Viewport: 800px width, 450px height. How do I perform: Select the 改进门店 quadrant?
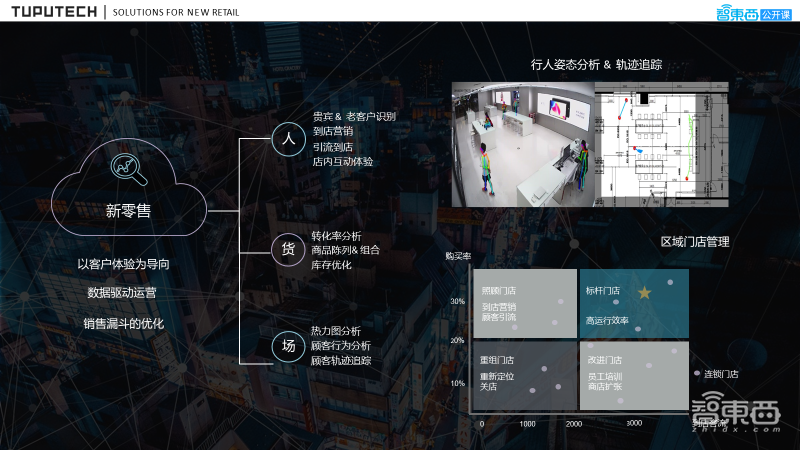pyautogui.click(x=633, y=375)
